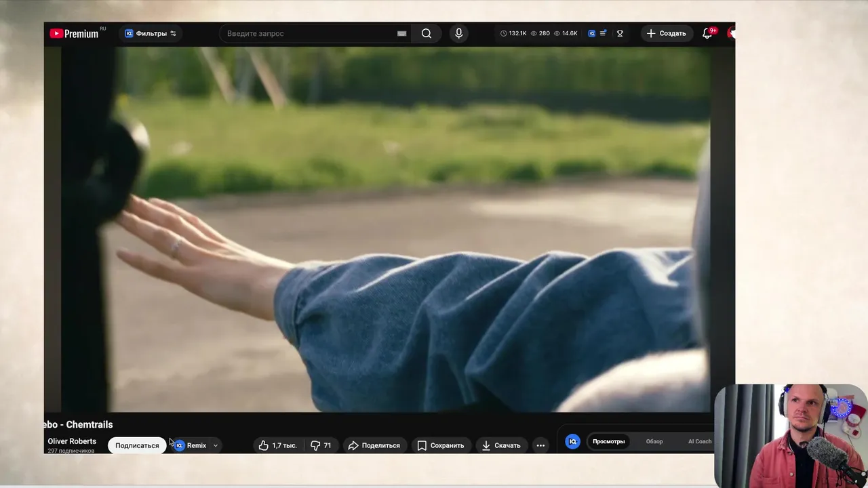
Task: Start voice search with microphone icon
Action: point(459,33)
